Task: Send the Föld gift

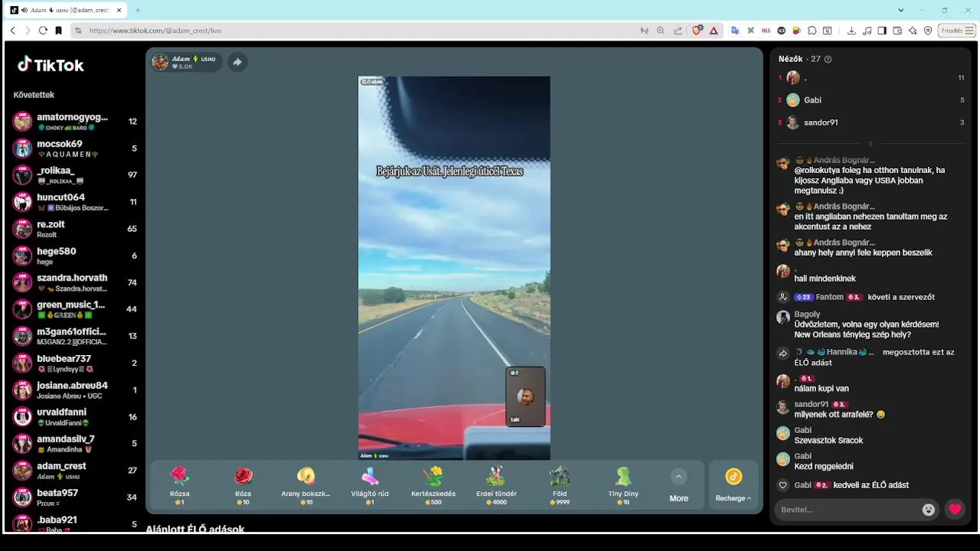Action: coord(560,485)
